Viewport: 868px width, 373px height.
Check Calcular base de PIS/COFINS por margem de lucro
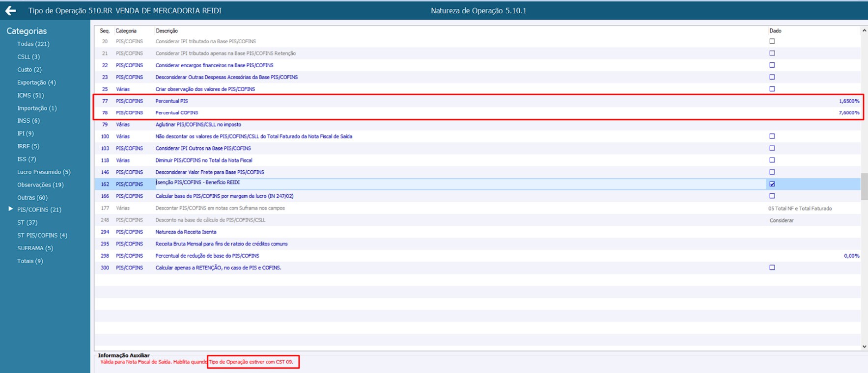(x=772, y=196)
